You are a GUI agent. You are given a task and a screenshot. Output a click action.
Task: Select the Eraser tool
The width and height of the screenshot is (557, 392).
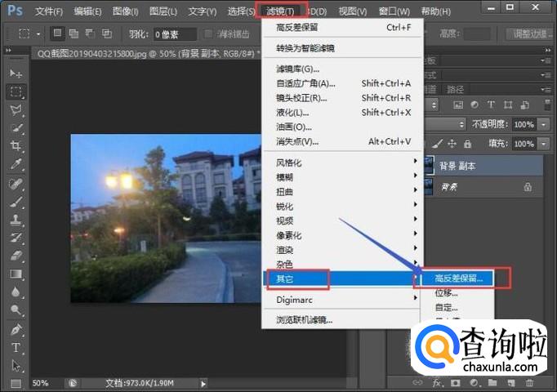16,256
